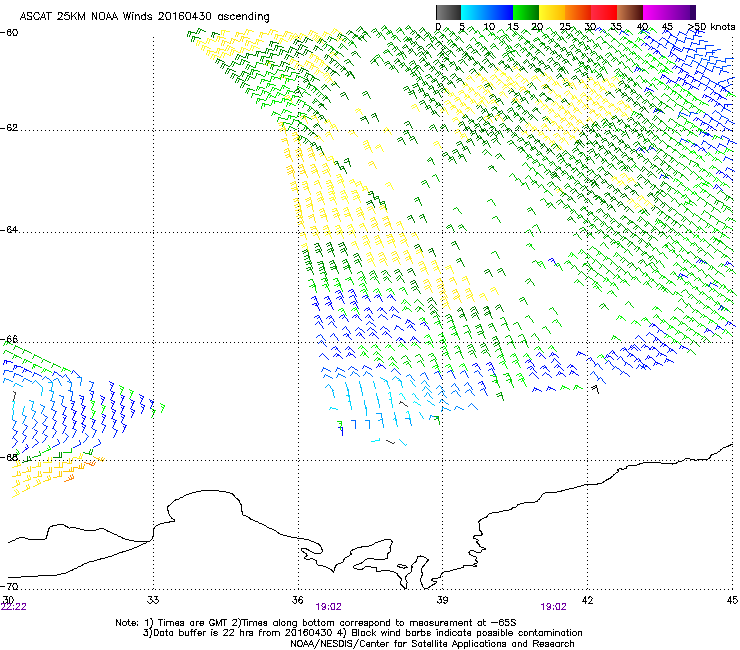The width and height of the screenshot is (740, 650).
Task: Select the gray 0-5 knots legend swatch
Action: click(x=448, y=12)
